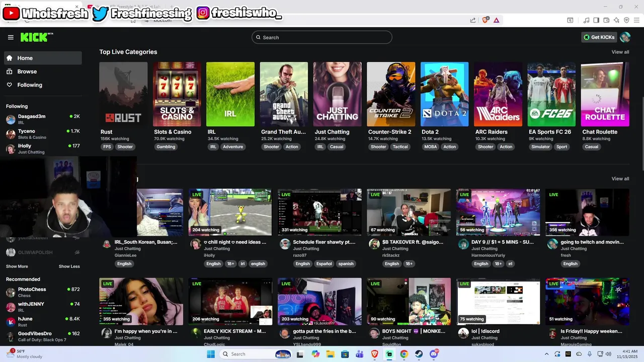Image resolution: width=644 pixels, height=362 pixels.
Task: Open the EA Sports FC 26 category card
Action: click(551, 94)
